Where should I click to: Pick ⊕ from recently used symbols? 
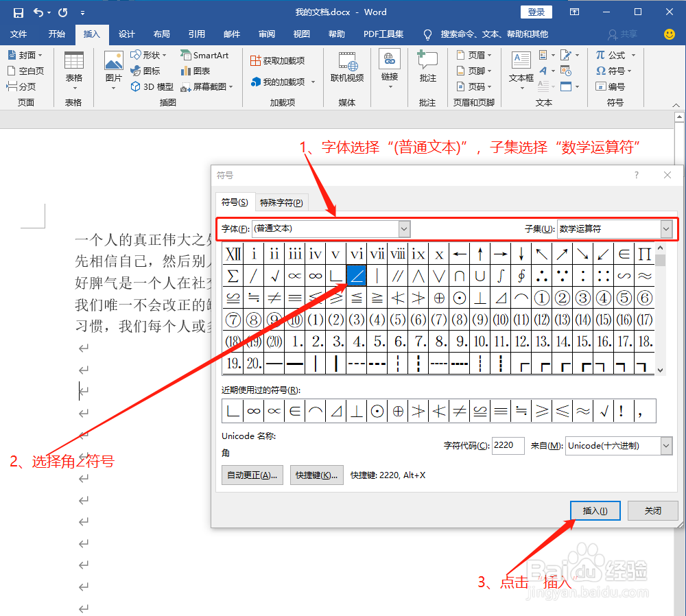pyautogui.click(x=398, y=411)
